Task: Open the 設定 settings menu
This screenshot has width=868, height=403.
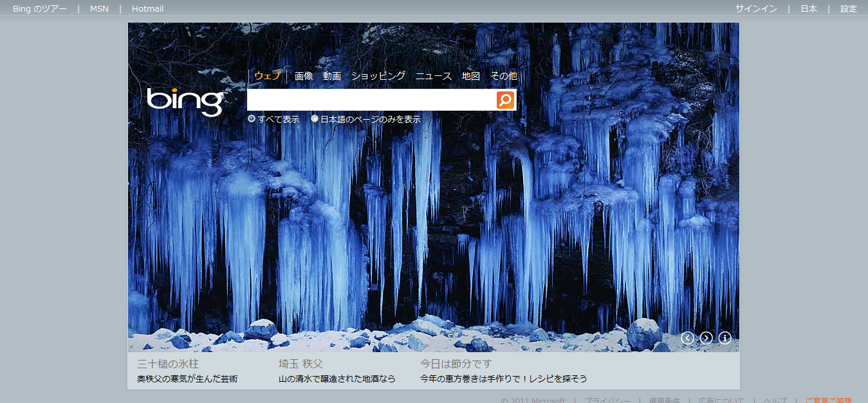Action: click(849, 9)
